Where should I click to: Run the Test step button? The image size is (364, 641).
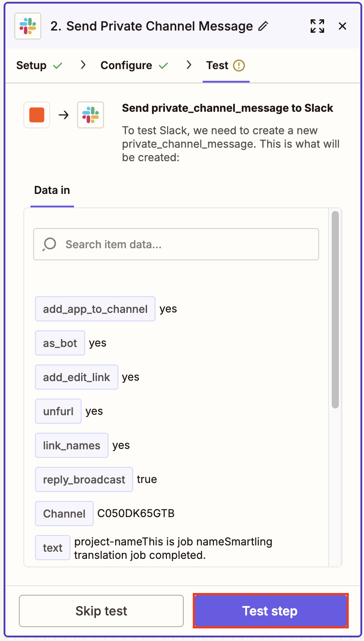pyautogui.click(x=270, y=611)
